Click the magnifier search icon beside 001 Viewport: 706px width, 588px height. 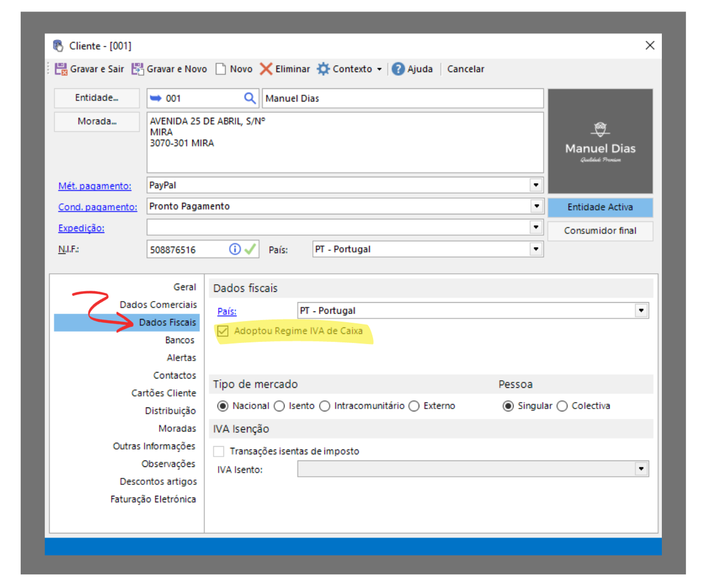(250, 98)
